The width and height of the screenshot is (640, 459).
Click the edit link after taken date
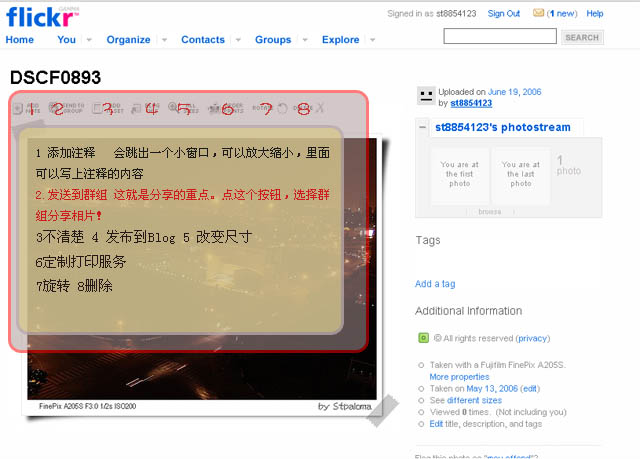529,388
